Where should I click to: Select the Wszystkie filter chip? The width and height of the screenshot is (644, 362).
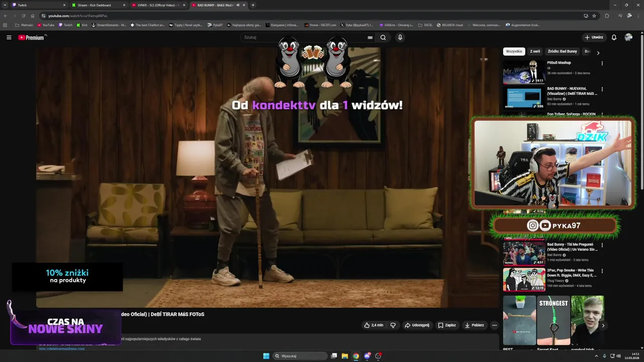[x=514, y=51]
